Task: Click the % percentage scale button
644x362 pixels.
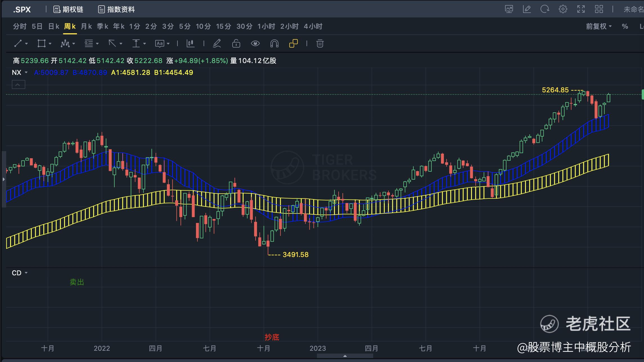Action: coord(625,26)
